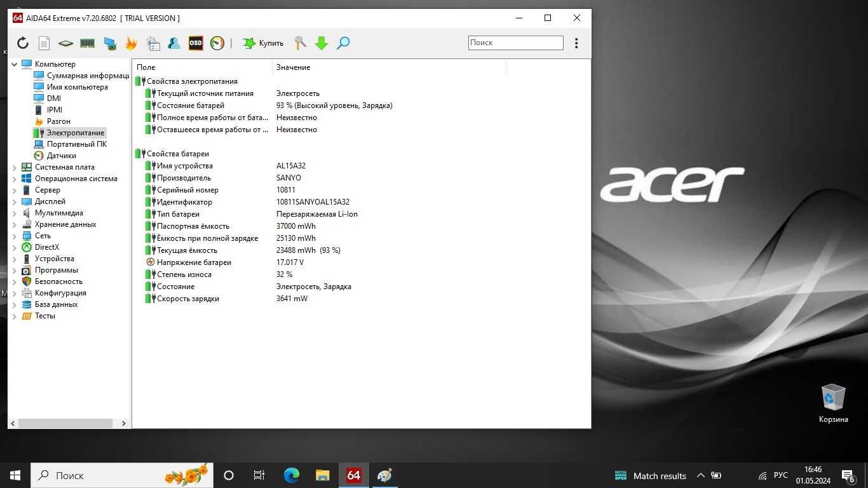Screen dimensions: 868x488
Task: Open the Корзина recycle bin desktop icon
Action: pyautogui.click(x=833, y=403)
